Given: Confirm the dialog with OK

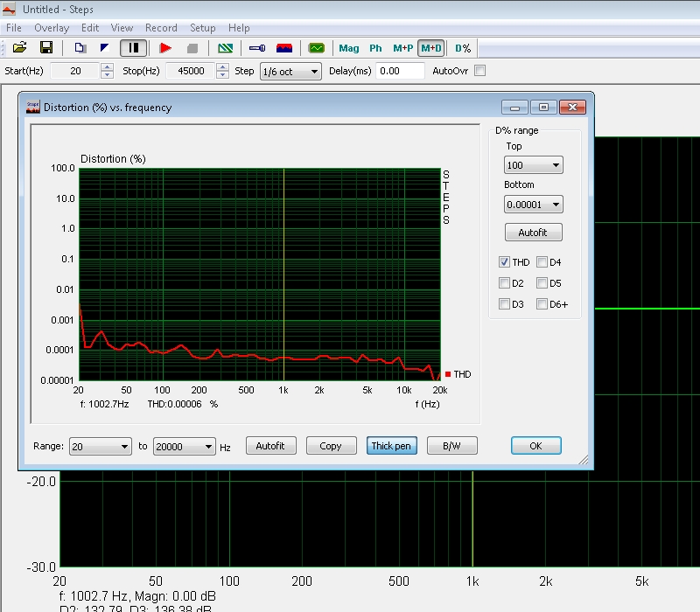Looking at the screenshot, I should click(x=535, y=446).
